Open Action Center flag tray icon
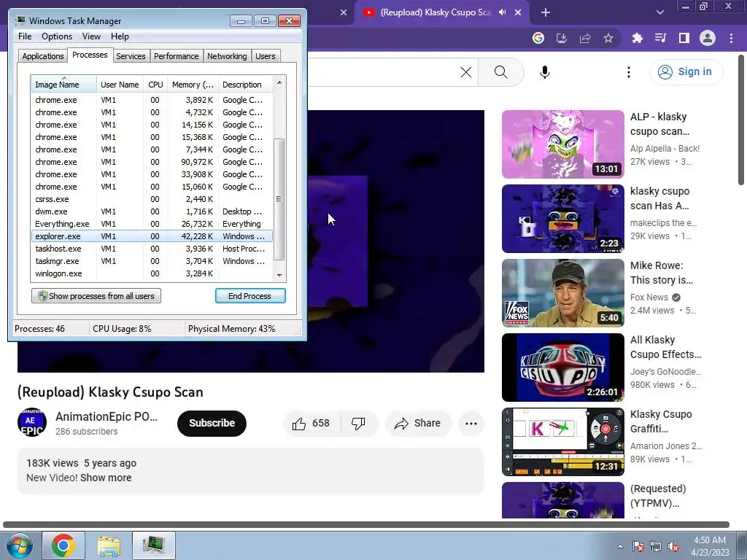 (638, 546)
